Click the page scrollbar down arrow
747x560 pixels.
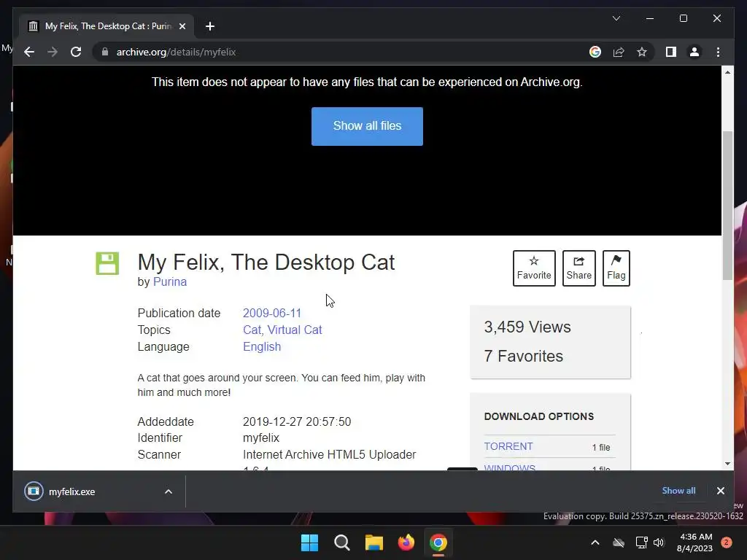[x=727, y=464]
